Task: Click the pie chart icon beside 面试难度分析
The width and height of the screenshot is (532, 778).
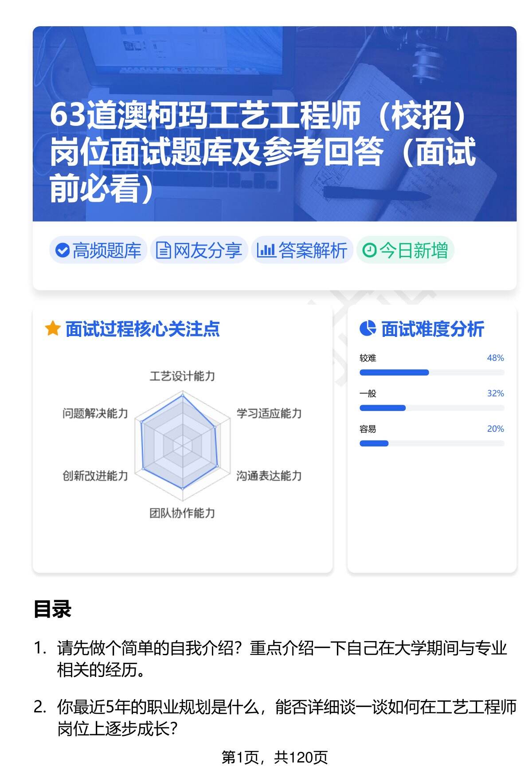Action: coord(368,329)
